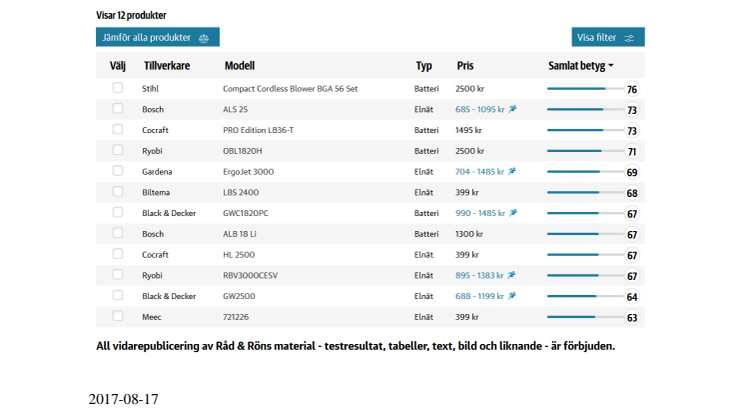Check the Ryobi RBV3000CESV checkbox
This screenshot has height=419, width=746.
118,274
